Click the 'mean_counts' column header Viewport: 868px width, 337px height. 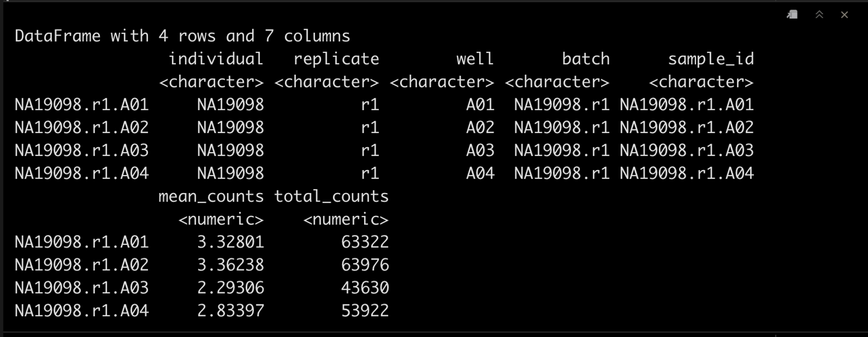pos(211,196)
